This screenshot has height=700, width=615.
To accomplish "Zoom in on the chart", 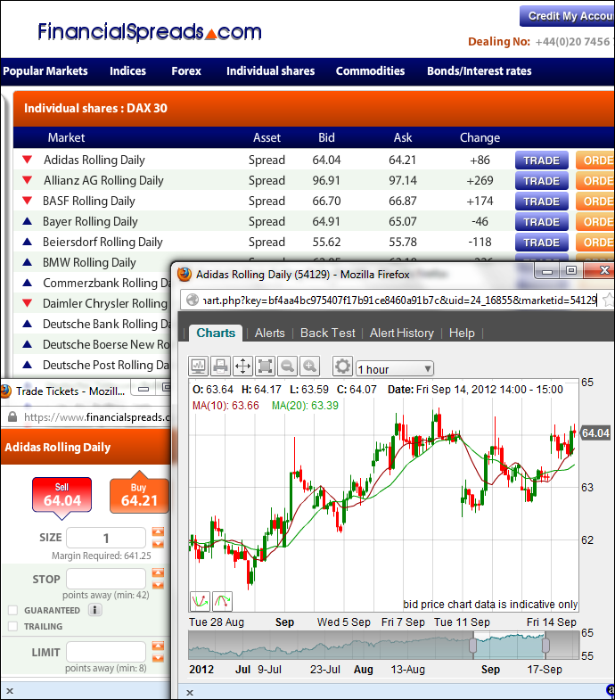I will click(310, 366).
